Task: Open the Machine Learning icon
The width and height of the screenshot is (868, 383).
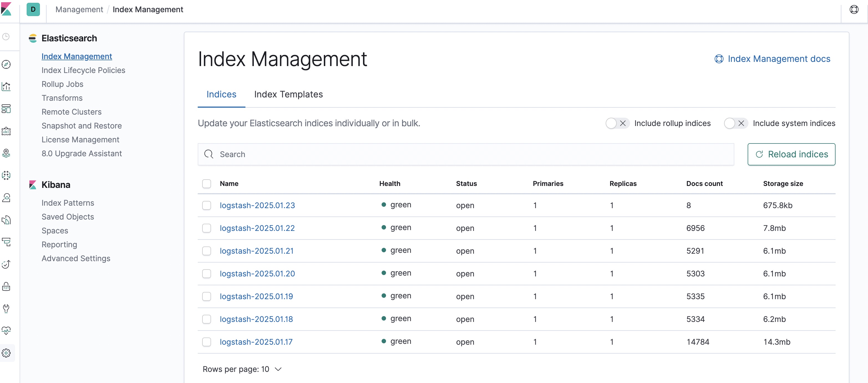Action: pos(6,175)
